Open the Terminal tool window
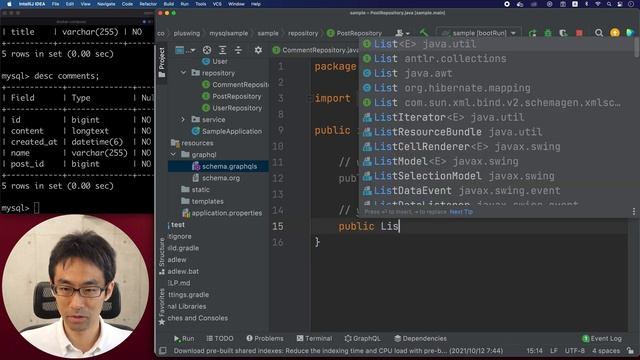 [x=314, y=338]
